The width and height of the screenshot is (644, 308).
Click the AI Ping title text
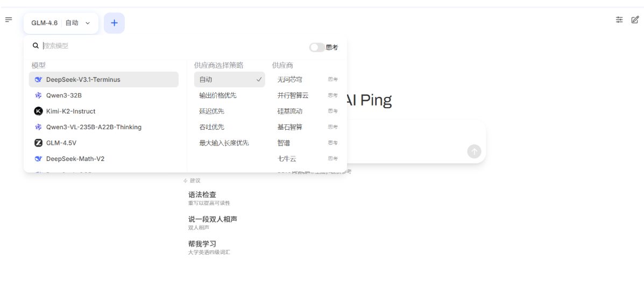click(x=369, y=100)
